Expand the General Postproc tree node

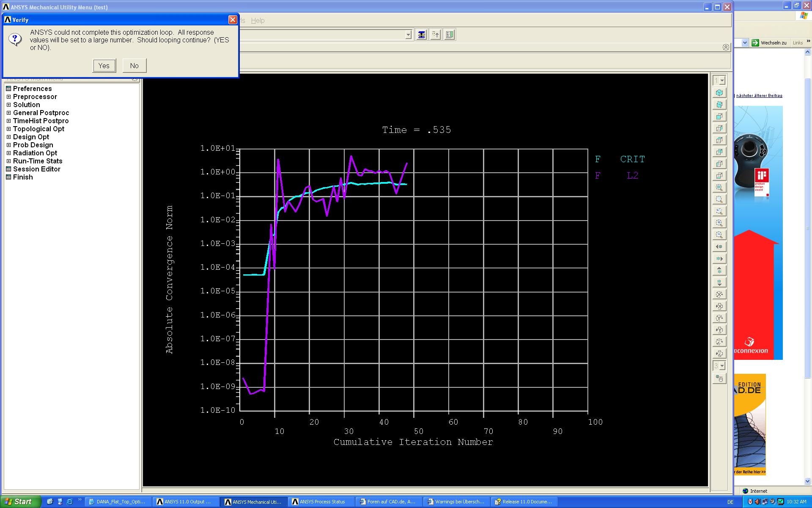pyautogui.click(x=8, y=113)
